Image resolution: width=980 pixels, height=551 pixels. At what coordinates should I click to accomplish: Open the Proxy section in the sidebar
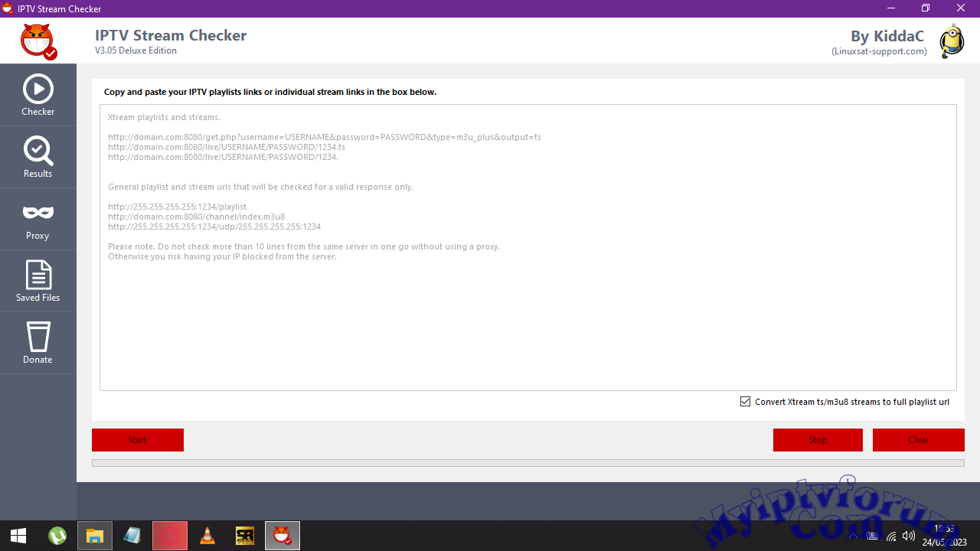[x=38, y=219]
